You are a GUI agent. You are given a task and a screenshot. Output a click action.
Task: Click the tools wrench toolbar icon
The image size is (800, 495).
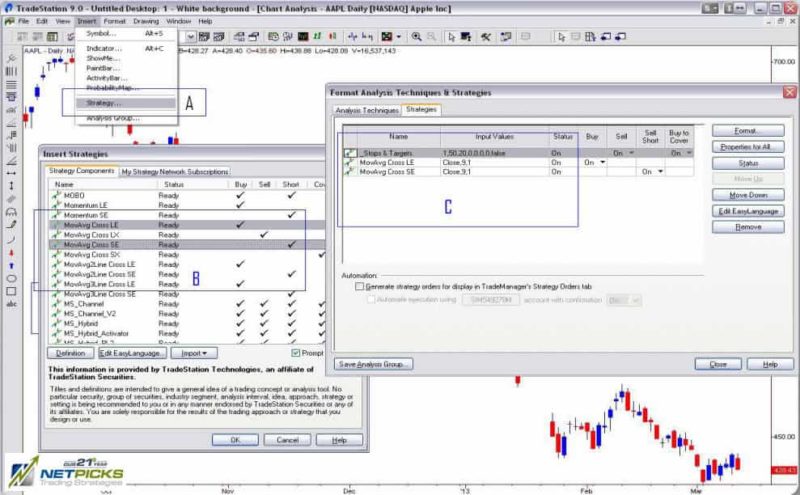click(x=485, y=37)
